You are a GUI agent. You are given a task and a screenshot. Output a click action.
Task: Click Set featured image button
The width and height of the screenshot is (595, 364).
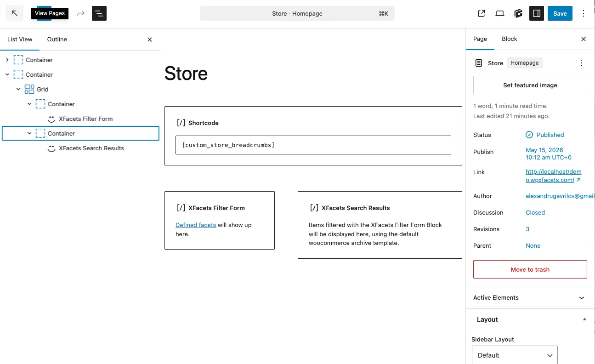pyautogui.click(x=530, y=85)
